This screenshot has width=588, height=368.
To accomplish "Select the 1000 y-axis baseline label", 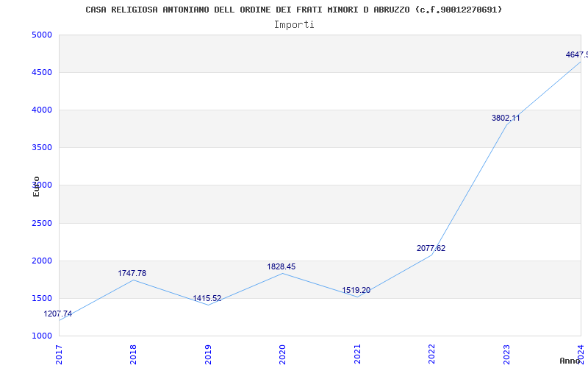I will (x=42, y=336).
